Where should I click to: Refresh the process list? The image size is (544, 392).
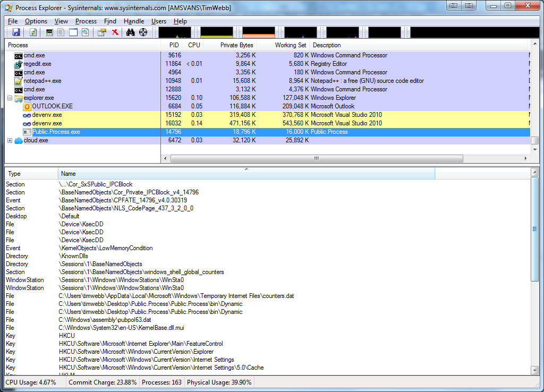pos(33,32)
